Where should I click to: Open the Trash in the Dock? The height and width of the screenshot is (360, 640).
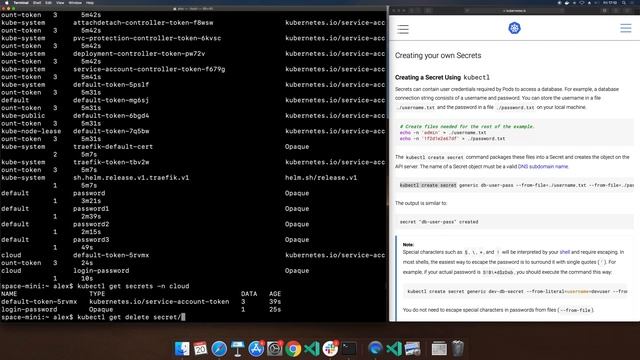[458, 349]
